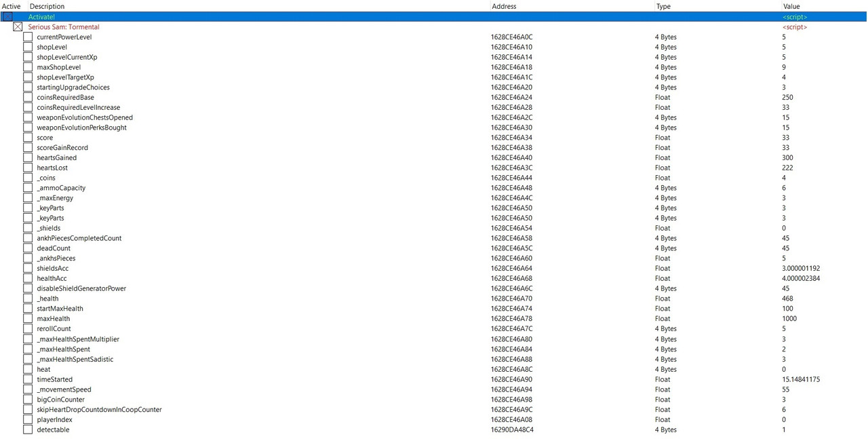
Task: Tick the rerollCount checkbox
Action: pyautogui.click(x=28, y=328)
